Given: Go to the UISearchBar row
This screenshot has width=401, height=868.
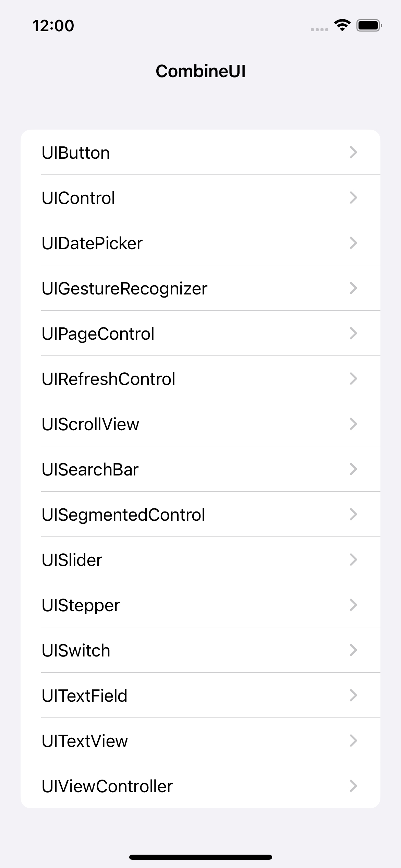Looking at the screenshot, I should point(90,469).
